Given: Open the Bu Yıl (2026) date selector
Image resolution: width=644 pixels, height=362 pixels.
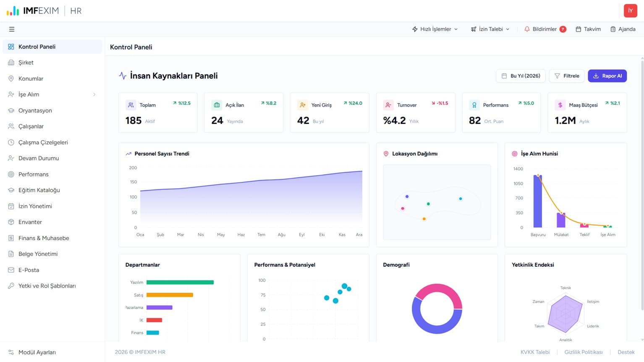Looking at the screenshot, I should coord(521,76).
